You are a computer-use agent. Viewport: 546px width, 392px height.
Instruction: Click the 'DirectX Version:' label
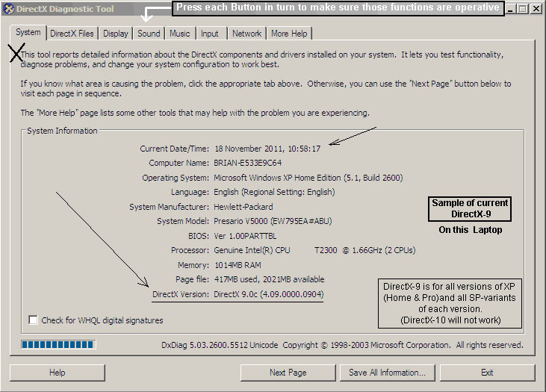tap(181, 294)
